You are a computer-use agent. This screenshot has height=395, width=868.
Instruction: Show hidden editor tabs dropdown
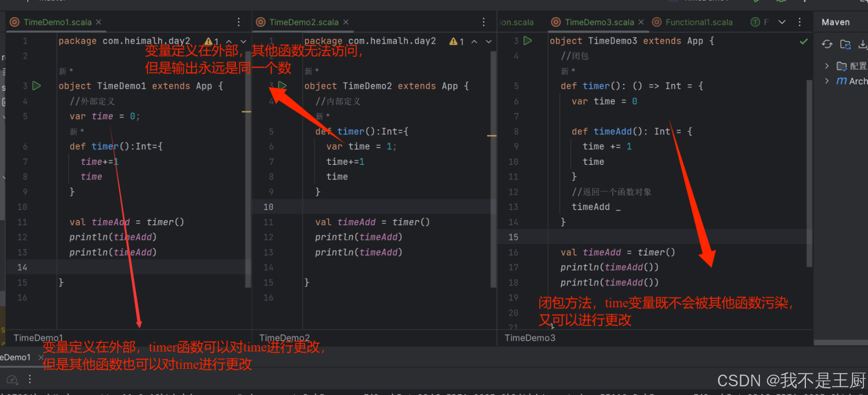[782, 22]
